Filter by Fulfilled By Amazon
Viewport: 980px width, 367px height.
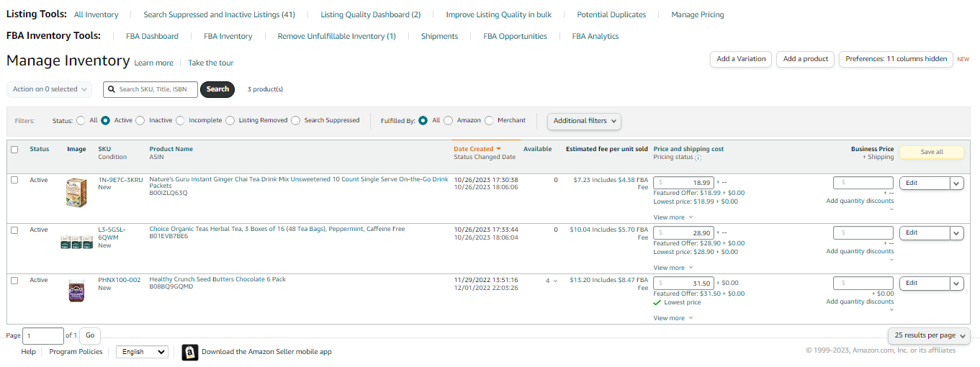tap(448, 121)
